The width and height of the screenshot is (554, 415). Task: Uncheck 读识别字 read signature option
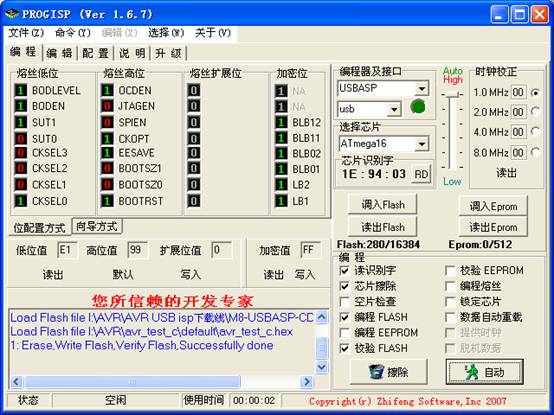tap(344, 271)
